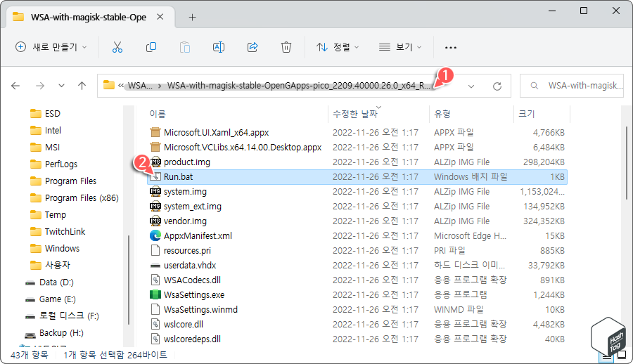Select Microsoft.VCLibs.x64.14.00.Desktop.appx file

coord(243,148)
